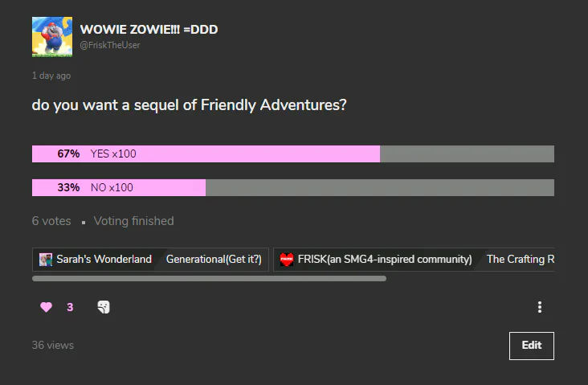588x385 pixels.
Task: Click the pink heart like icon
Action: coord(46,307)
